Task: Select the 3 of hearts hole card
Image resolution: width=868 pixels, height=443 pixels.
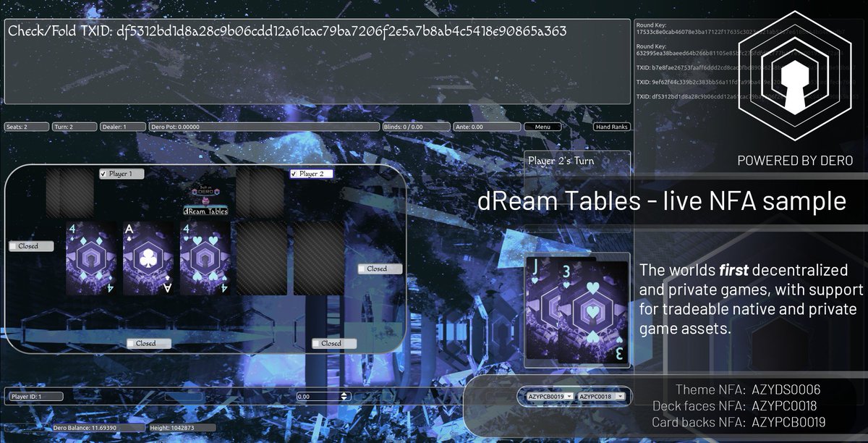Action: pyautogui.click(x=593, y=312)
